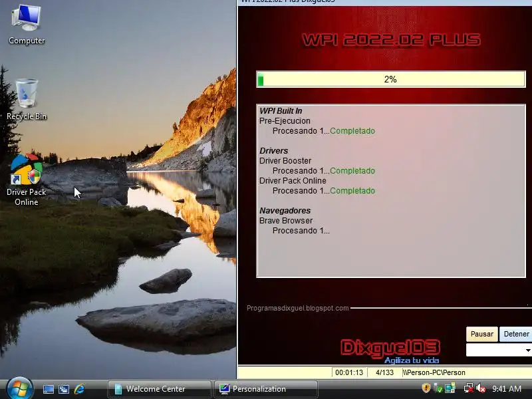The width and height of the screenshot is (532, 399).
Task: Click the 00:01:13 elapsed time field
Action: 349,372
